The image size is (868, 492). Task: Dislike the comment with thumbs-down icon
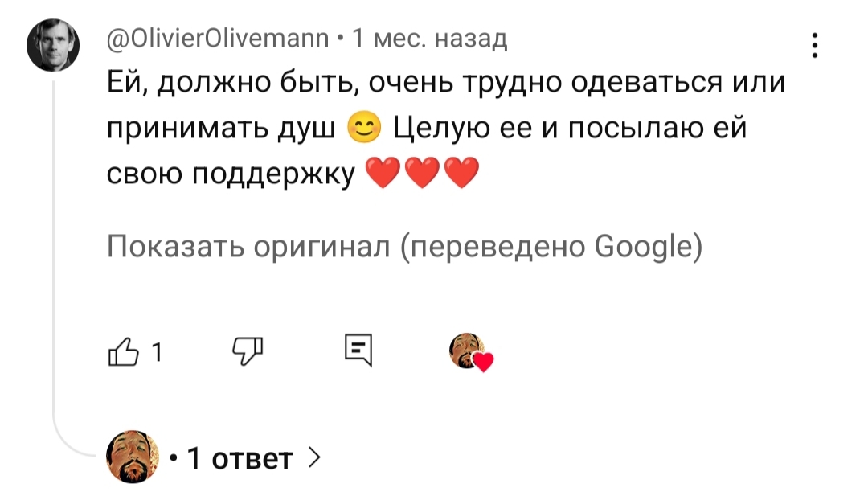pyautogui.click(x=244, y=351)
